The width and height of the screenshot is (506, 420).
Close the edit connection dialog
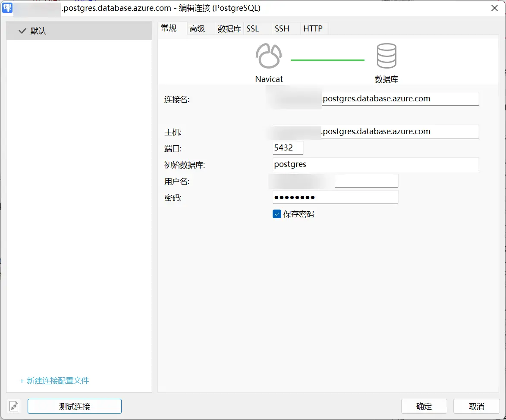[x=494, y=8]
